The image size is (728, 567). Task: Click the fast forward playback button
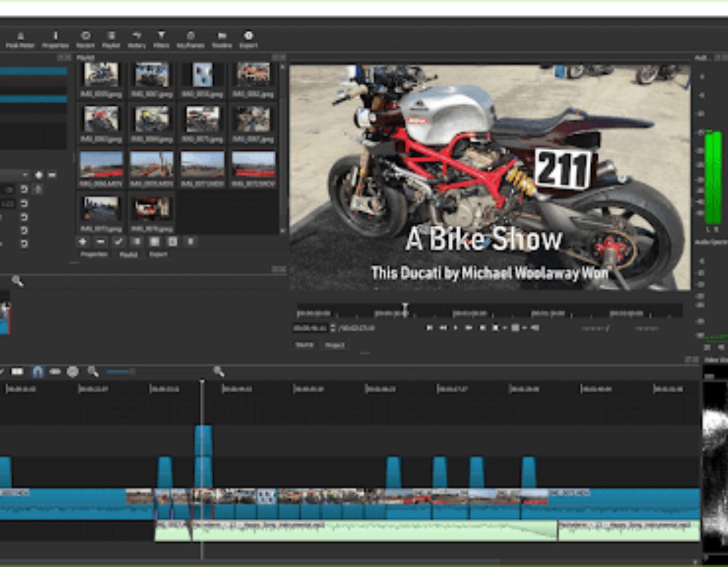point(469,328)
